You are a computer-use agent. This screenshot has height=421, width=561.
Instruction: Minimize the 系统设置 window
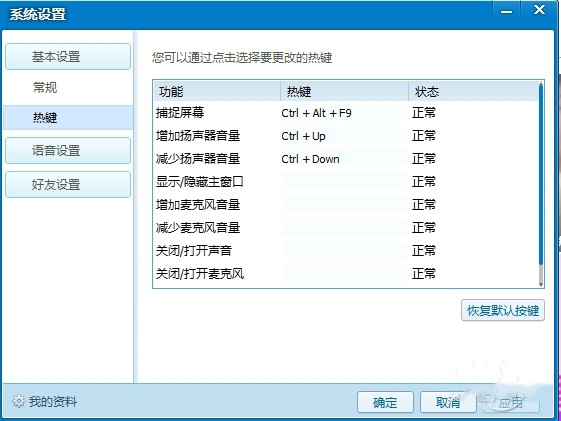tap(506, 12)
